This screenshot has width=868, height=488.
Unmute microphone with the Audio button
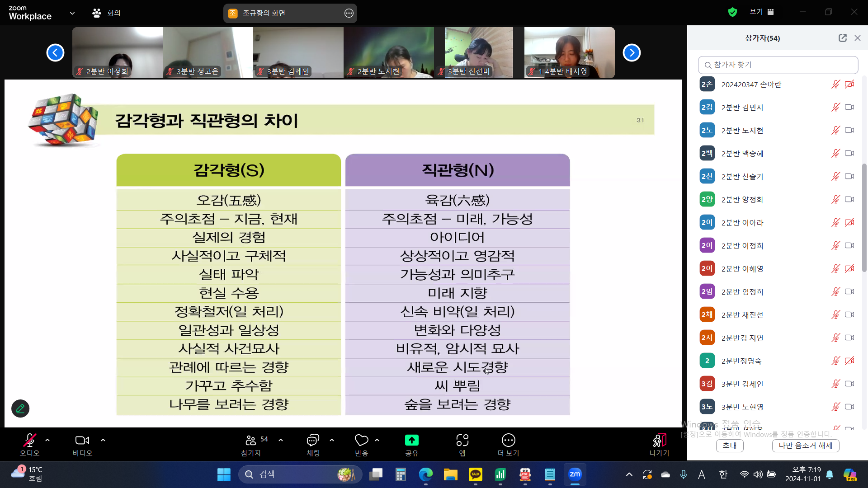pos(30,440)
